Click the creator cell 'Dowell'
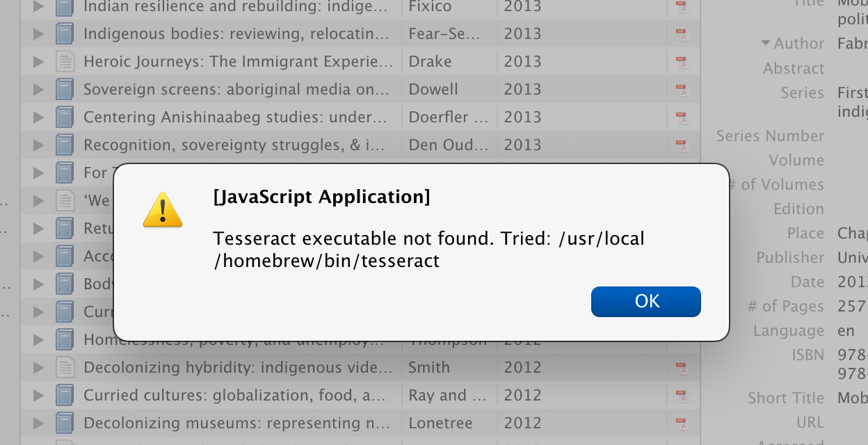 (x=433, y=89)
